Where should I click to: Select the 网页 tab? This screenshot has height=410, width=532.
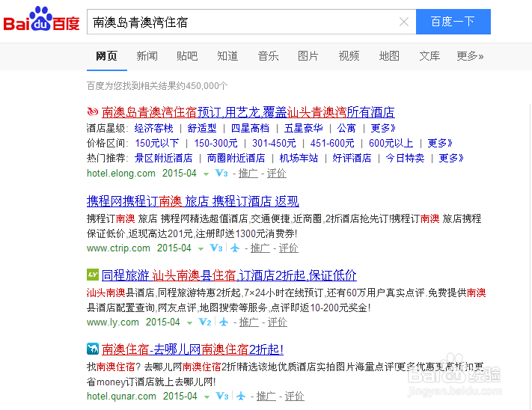[x=106, y=55]
